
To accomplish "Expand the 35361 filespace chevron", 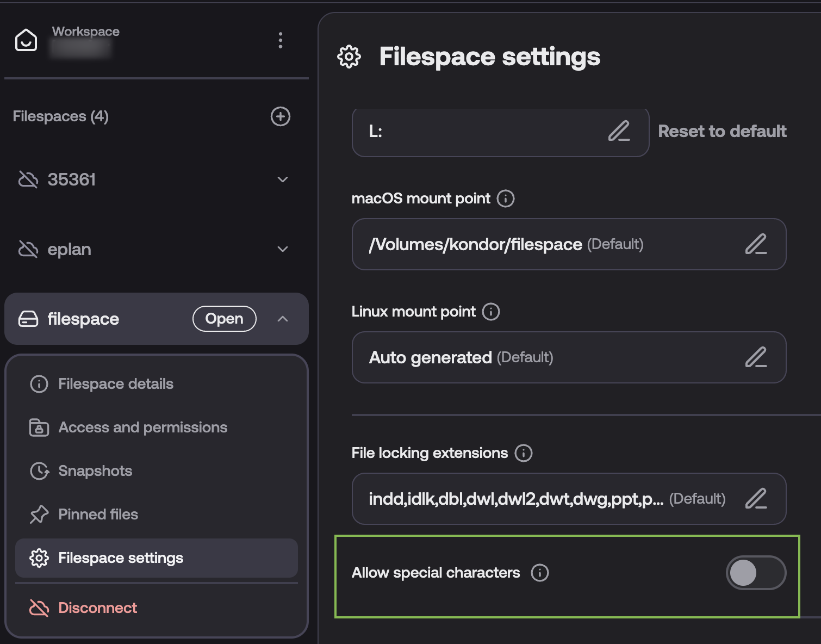I will 283,179.
